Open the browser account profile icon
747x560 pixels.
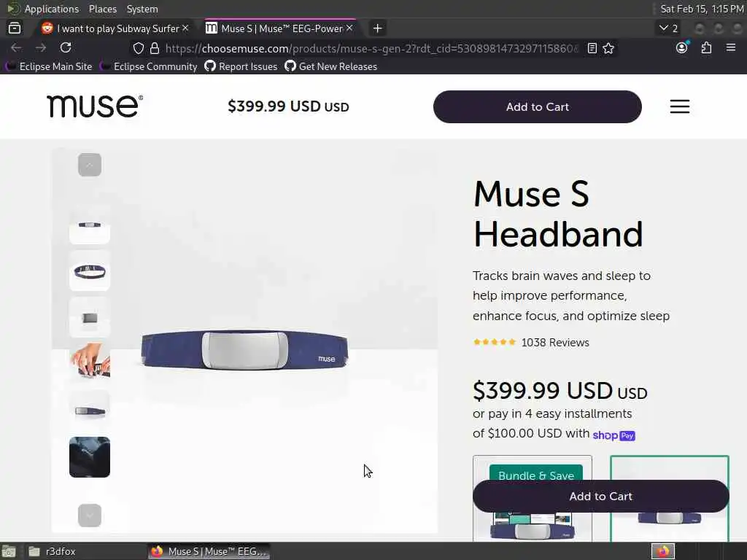point(682,47)
